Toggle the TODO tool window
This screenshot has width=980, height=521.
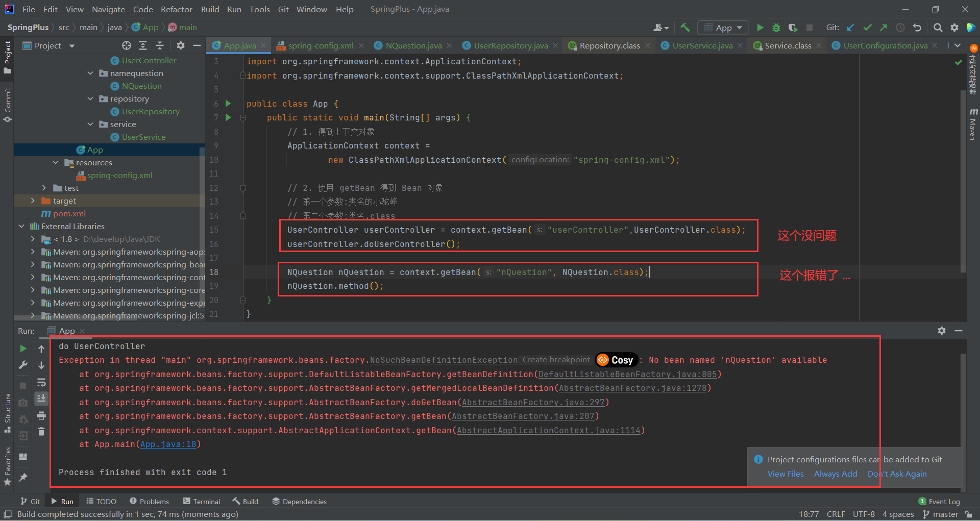pyautogui.click(x=101, y=502)
